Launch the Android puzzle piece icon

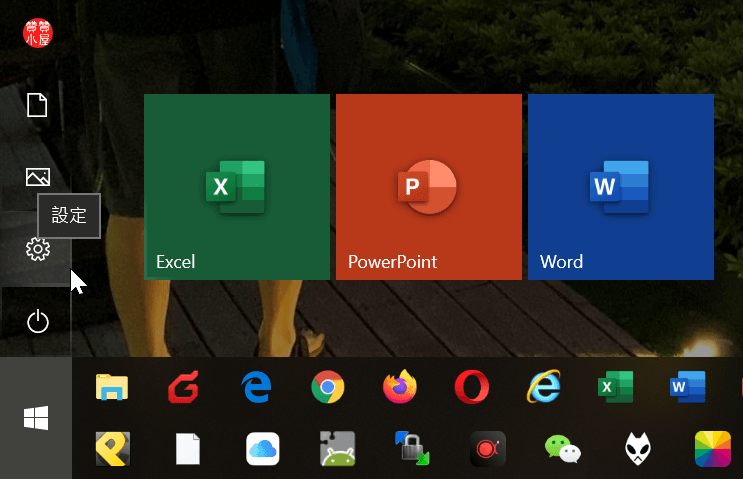point(337,449)
